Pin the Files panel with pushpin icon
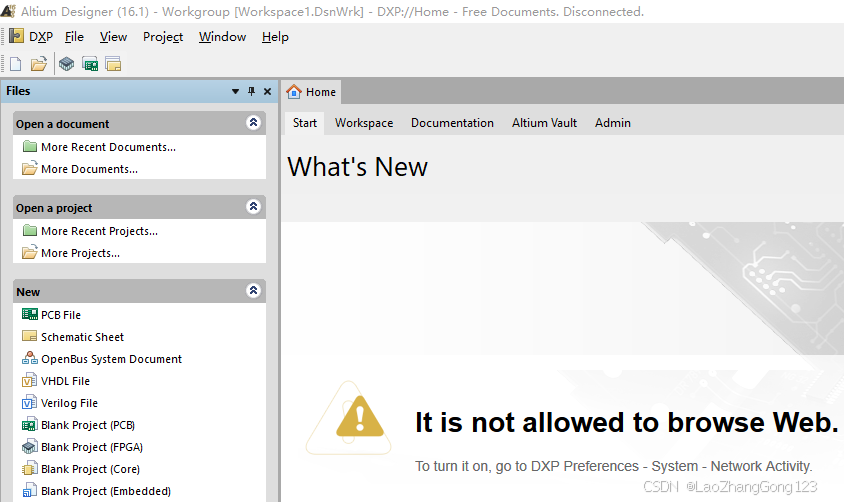 point(251,91)
